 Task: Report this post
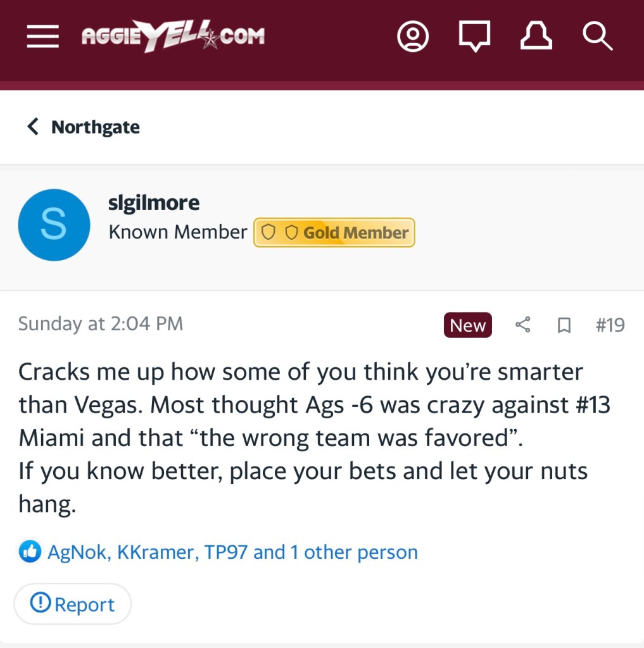click(x=73, y=604)
